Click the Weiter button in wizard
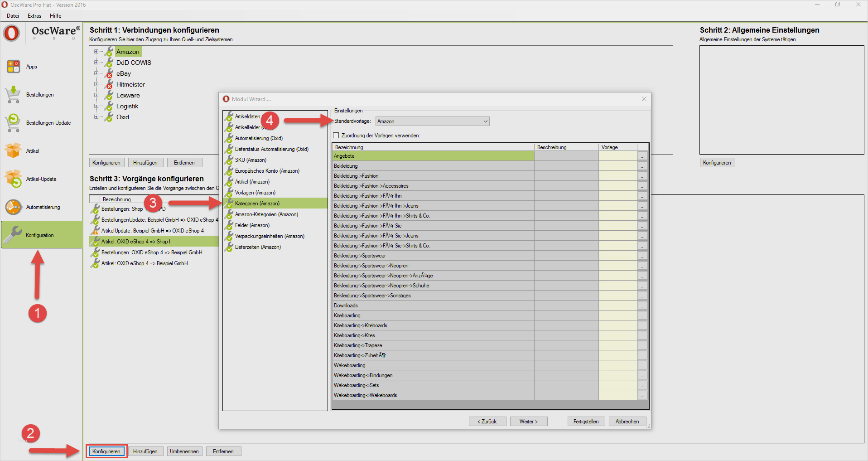The width and height of the screenshot is (868, 461). pos(528,422)
